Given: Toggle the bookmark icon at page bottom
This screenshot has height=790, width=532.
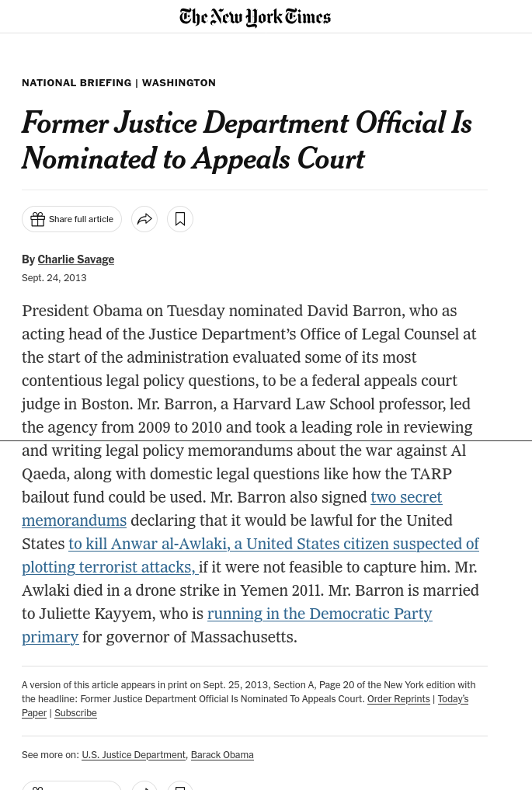Looking at the screenshot, I should [x=180, y=786].
